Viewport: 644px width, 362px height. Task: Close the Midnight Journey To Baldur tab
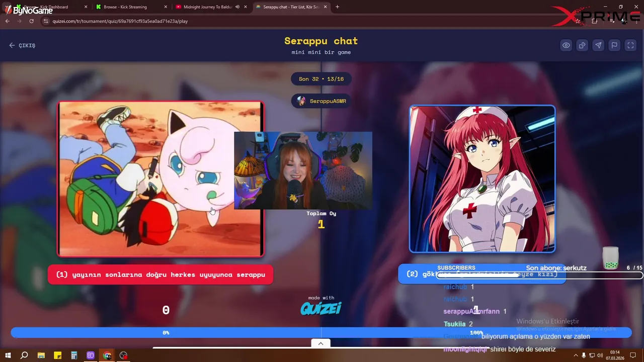pos(246,7)
